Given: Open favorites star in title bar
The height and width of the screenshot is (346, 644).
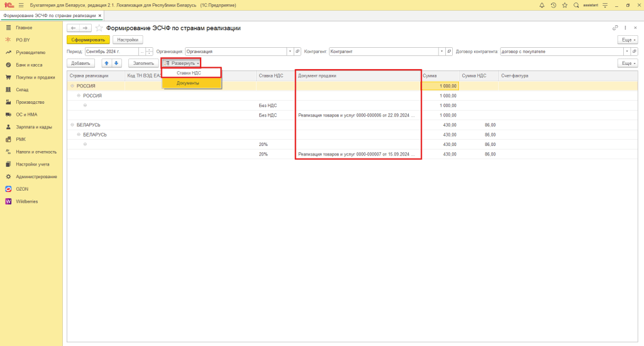Looking at the screenshot, I should [x=565, y=5].
